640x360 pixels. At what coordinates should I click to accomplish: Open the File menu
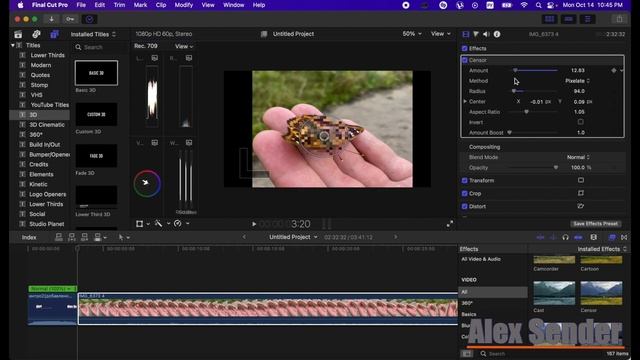click(x=81, y=5)
